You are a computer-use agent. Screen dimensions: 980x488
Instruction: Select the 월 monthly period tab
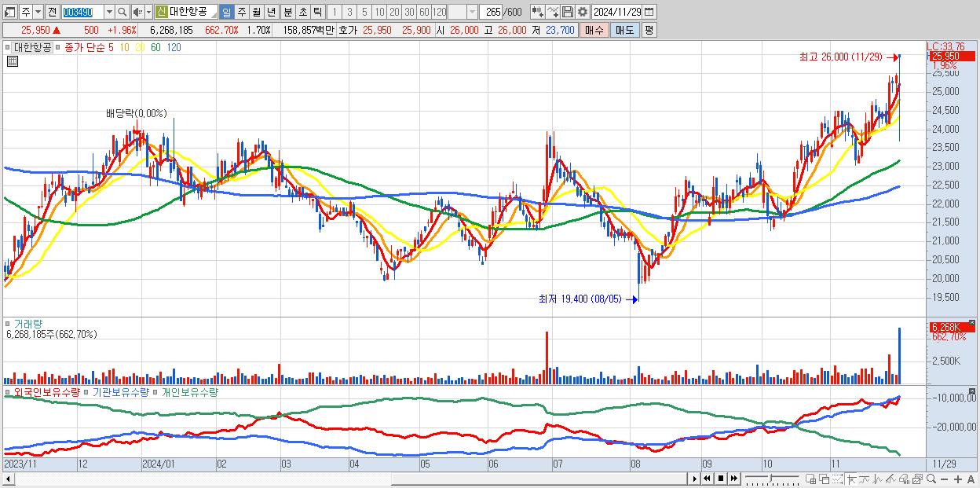256,12
